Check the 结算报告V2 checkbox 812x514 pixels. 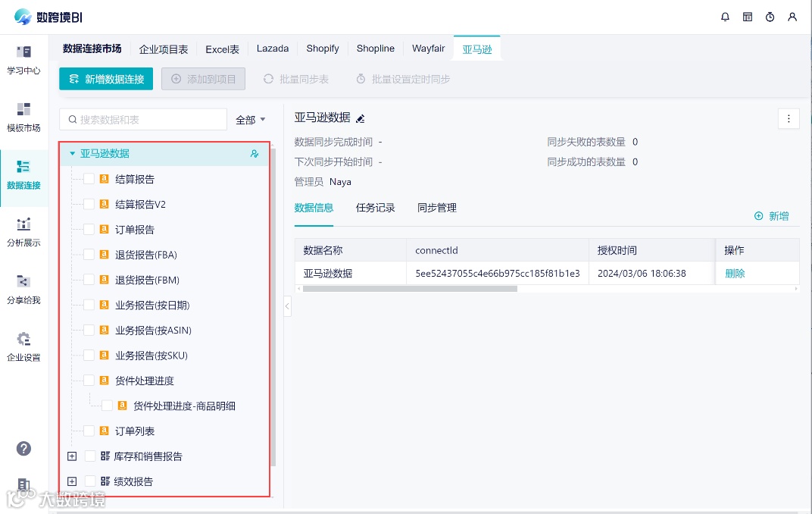pos(89,204)
